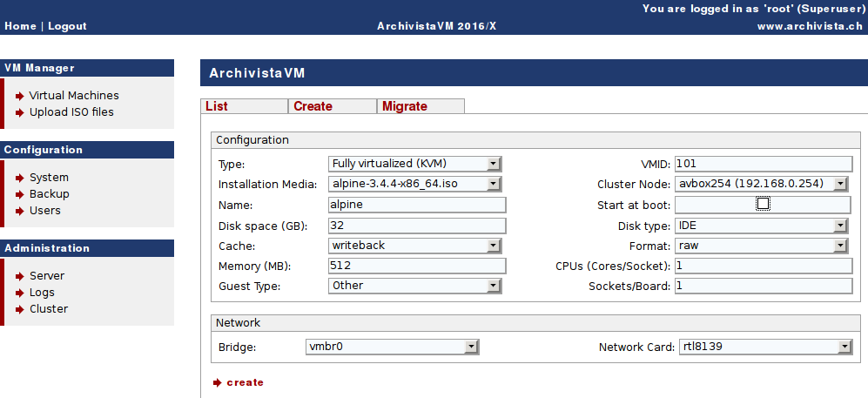This screenshot has width=868, height=398.
Task: Open Server administration page
Action: click(x=47, y=276)
